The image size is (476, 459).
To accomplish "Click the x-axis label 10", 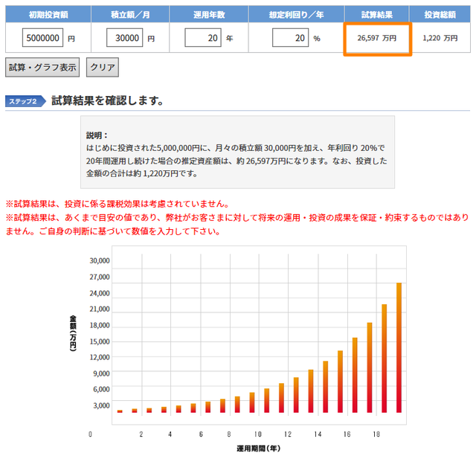I will coord(258,434).
